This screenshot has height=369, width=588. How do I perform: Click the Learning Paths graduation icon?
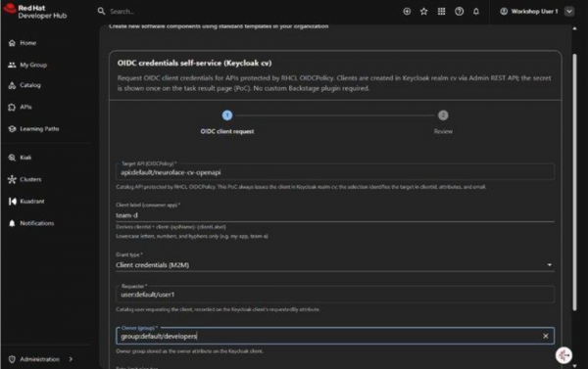(x=12, y=129)
